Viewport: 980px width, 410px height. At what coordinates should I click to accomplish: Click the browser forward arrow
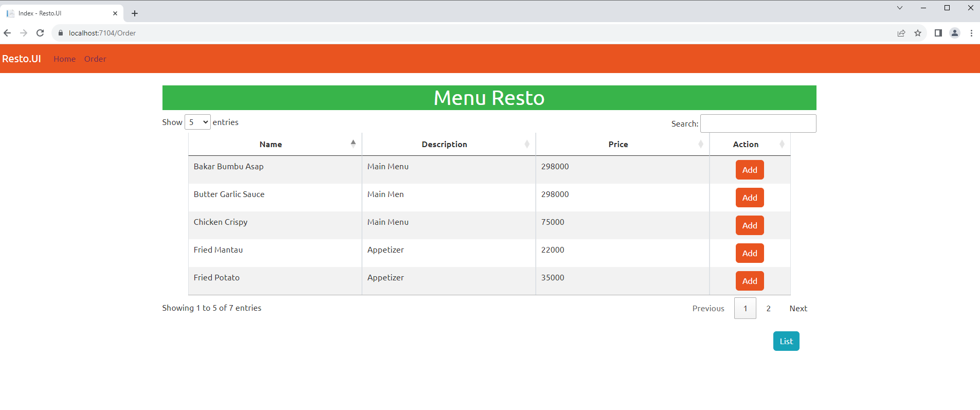click(x=24, y=33)
